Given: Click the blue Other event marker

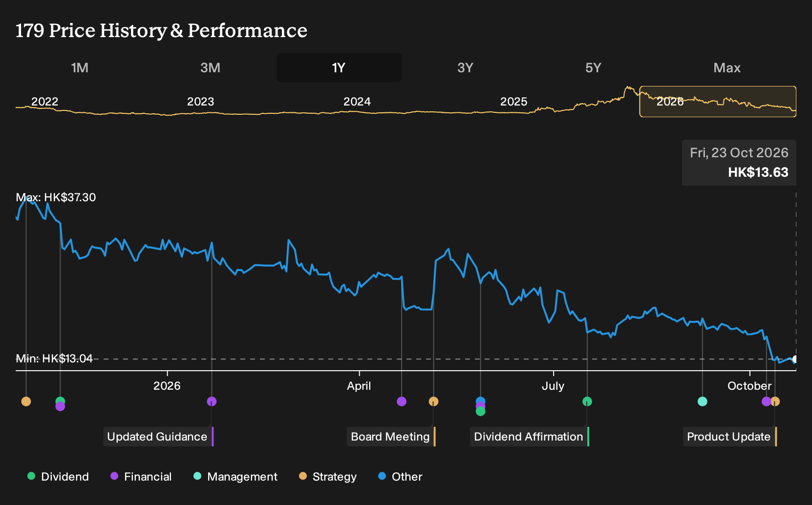Looking at the screenshot, I should coord(480,401).
